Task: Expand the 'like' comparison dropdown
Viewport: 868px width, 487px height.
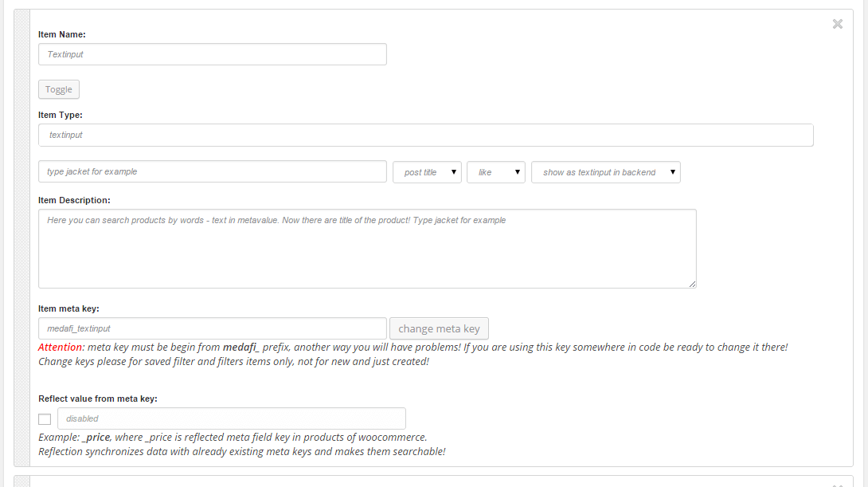Action: click(x=495, y=172)
